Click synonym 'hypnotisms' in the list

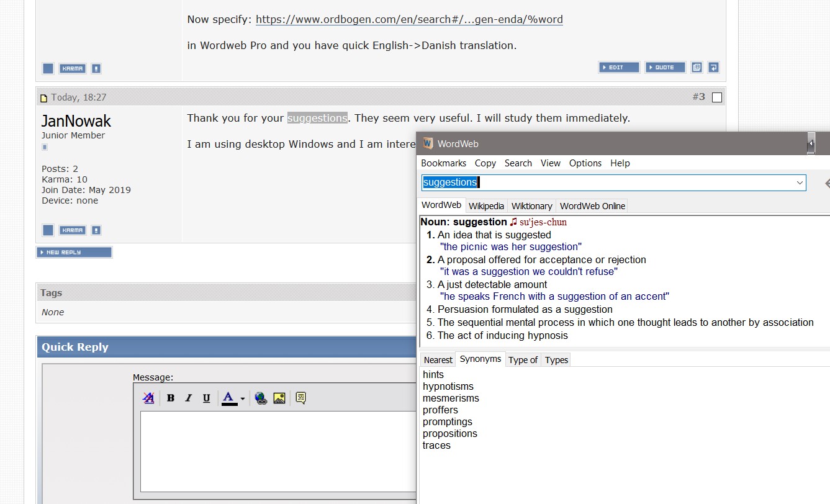[448, 387]
